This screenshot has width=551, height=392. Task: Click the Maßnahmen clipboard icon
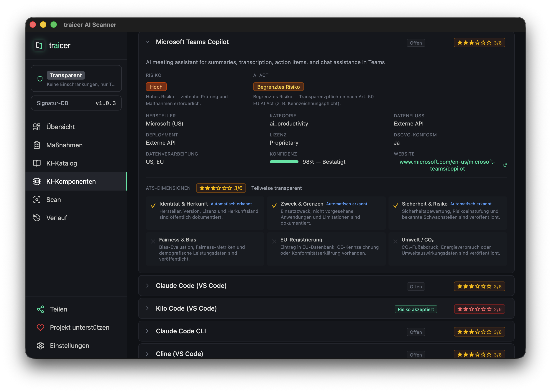pos(37,145)
